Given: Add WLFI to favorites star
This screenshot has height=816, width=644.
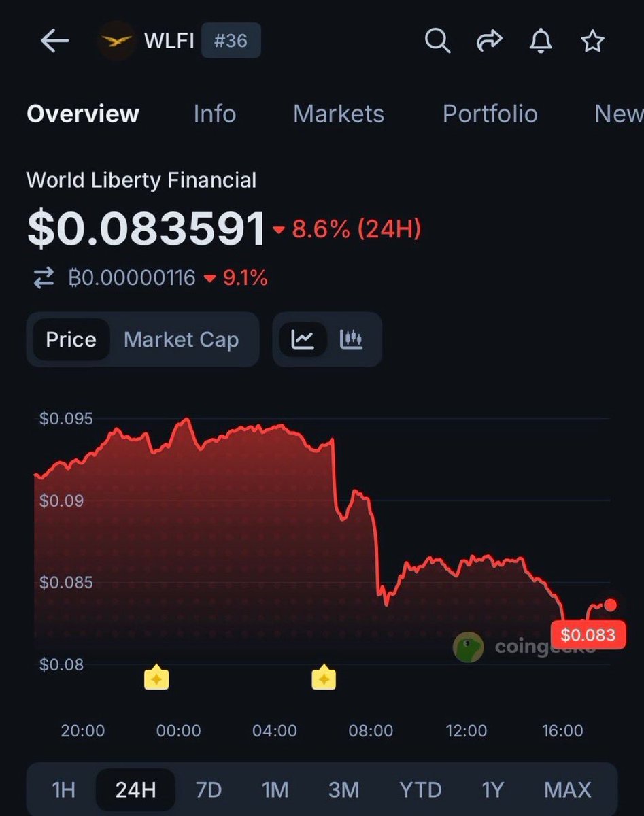Looking at the screenshot, I should point(592,41).
